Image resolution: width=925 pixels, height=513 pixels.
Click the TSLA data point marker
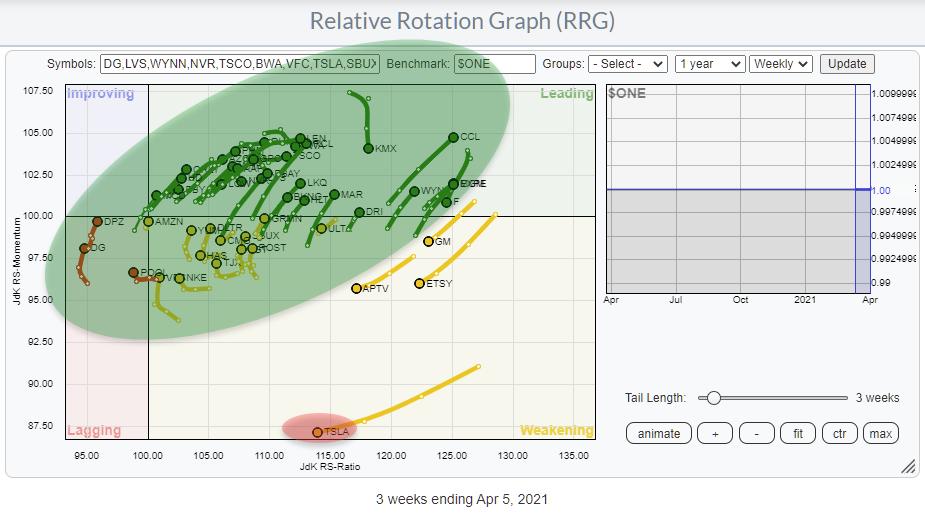coord(318,432)
